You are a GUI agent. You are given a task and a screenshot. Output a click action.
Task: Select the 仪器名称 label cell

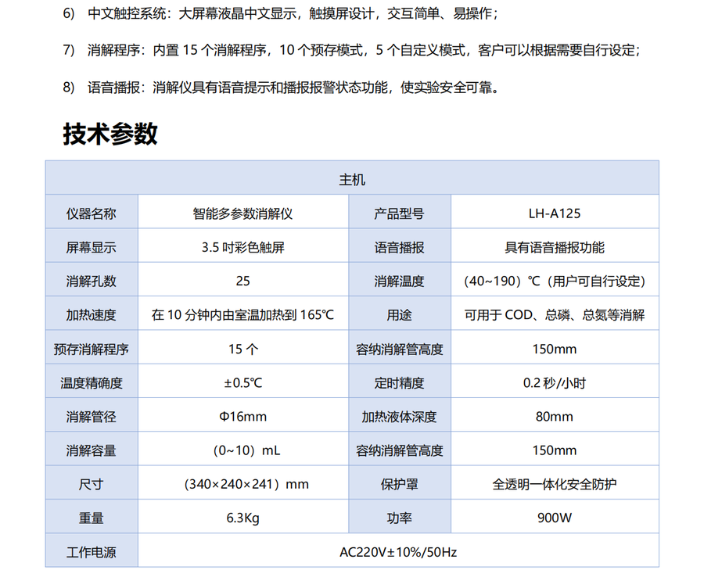pyautogui.click(x=92, y=211)
